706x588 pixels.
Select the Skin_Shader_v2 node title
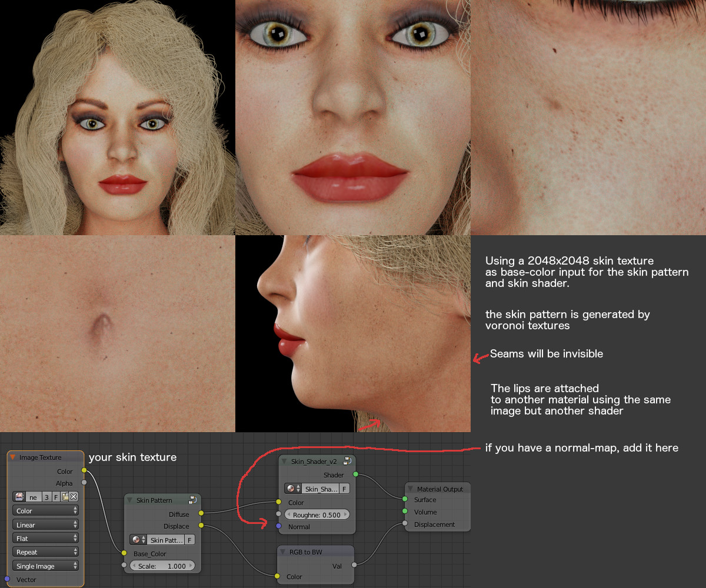click(x=314, y=462)
